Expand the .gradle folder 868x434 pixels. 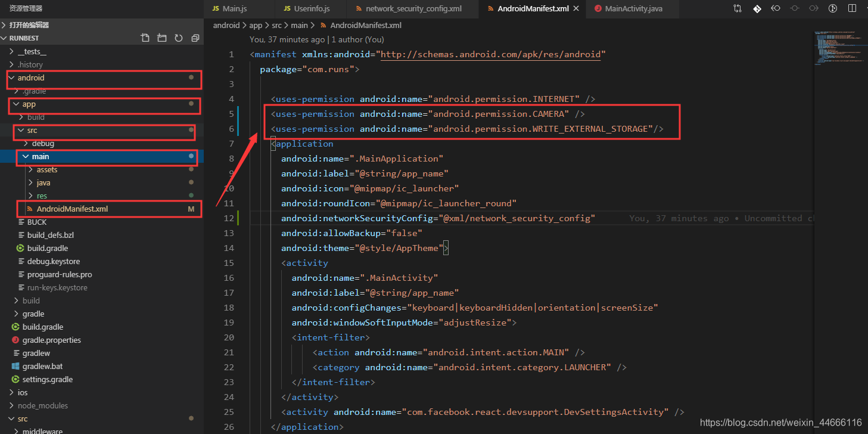[x=16, y=91]
